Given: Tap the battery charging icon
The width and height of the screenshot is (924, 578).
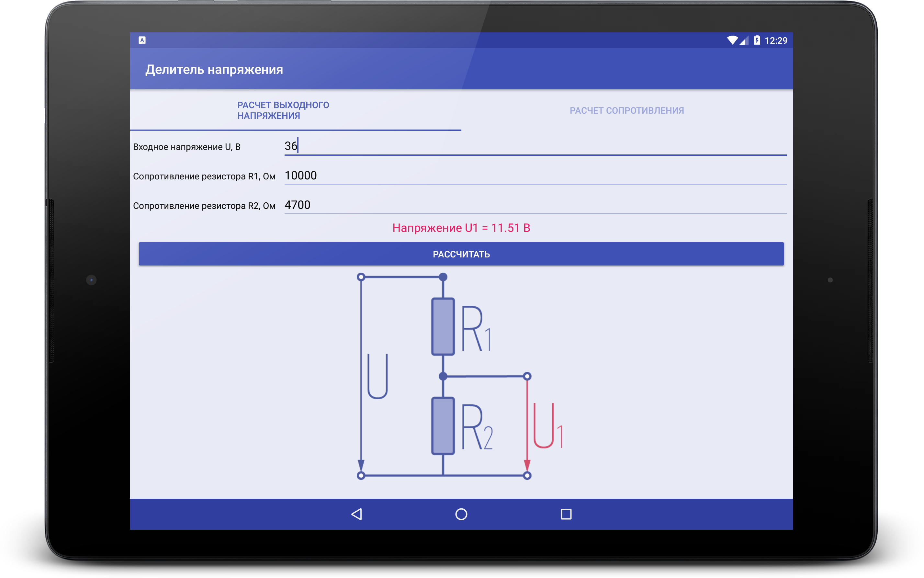Looking at the screenshot, I should coord(757,40).
